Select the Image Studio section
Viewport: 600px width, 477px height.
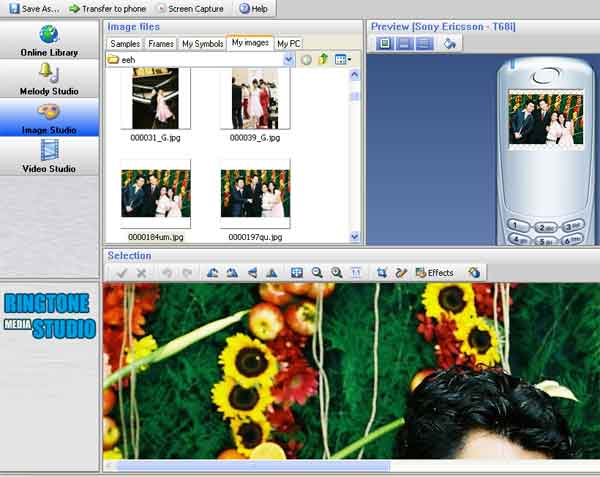coord(49,117)
